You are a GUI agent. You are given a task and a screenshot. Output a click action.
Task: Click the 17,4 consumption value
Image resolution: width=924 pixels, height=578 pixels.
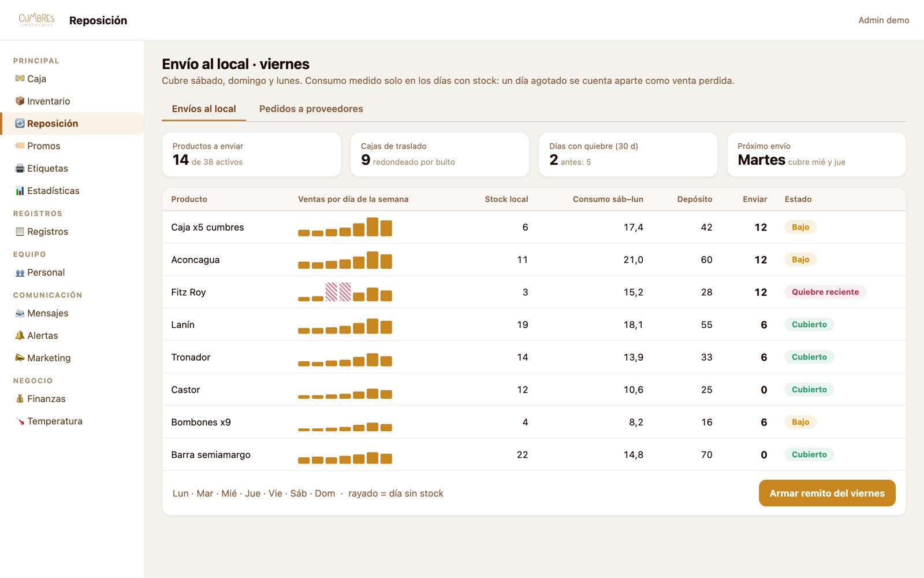(634, 227)
